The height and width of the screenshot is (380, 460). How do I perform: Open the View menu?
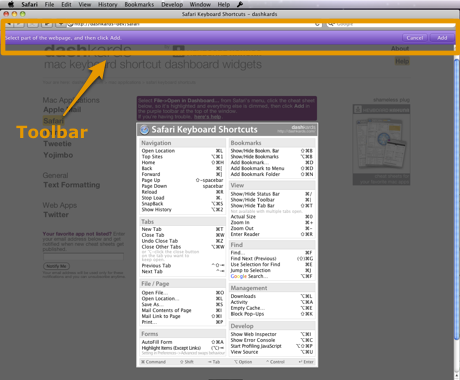85,4
